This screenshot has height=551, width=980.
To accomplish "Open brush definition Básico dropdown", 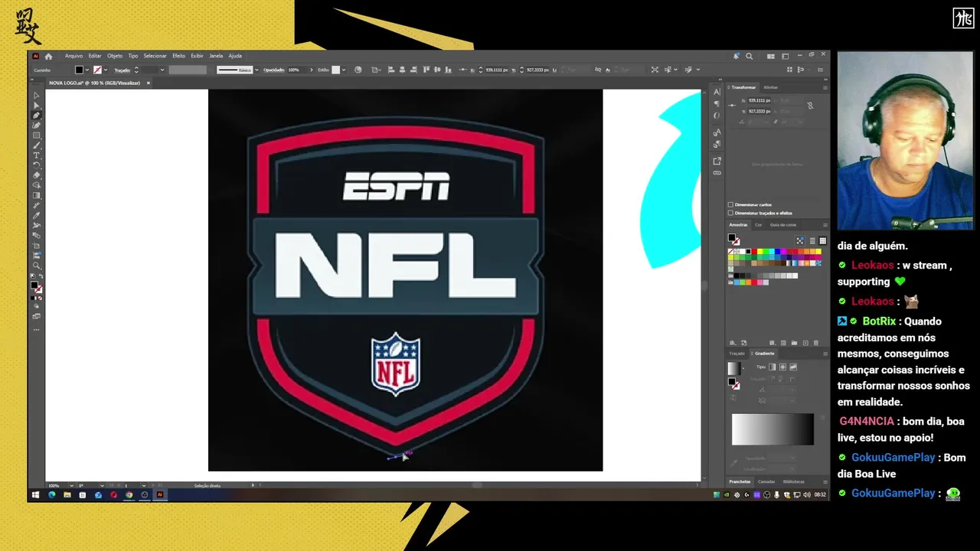I will click(x=256, y=70).
